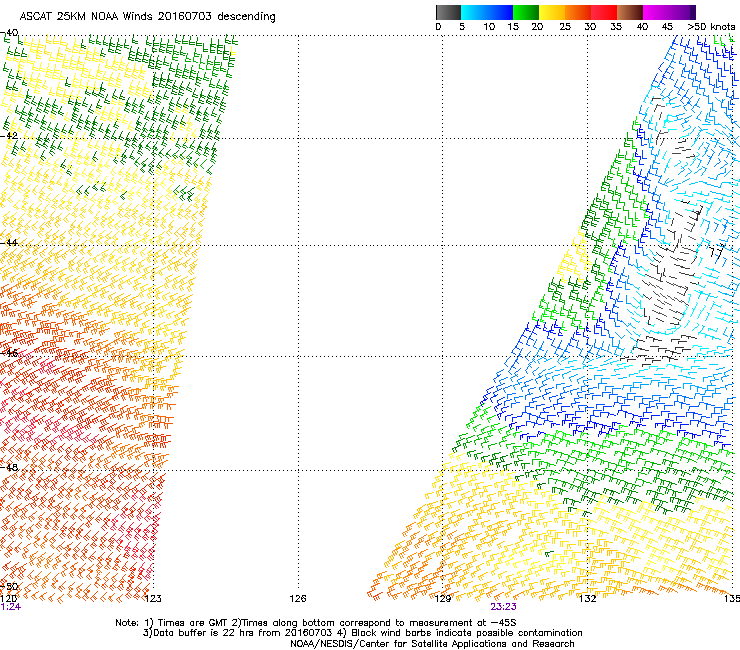Click the '-42' latitude label
Viewport: 740px width, 650px height.
tap(9, 135)
